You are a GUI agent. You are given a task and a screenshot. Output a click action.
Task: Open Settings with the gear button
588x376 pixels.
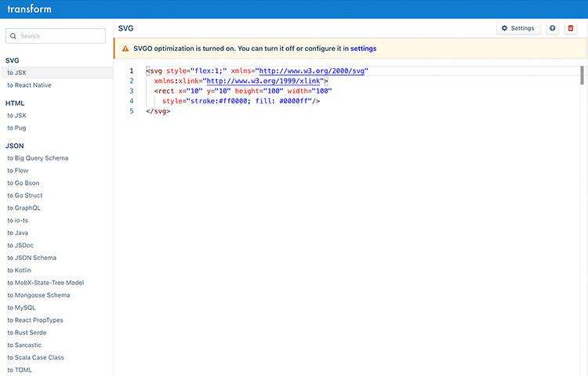pyautogui.click(x=518, y=28)
